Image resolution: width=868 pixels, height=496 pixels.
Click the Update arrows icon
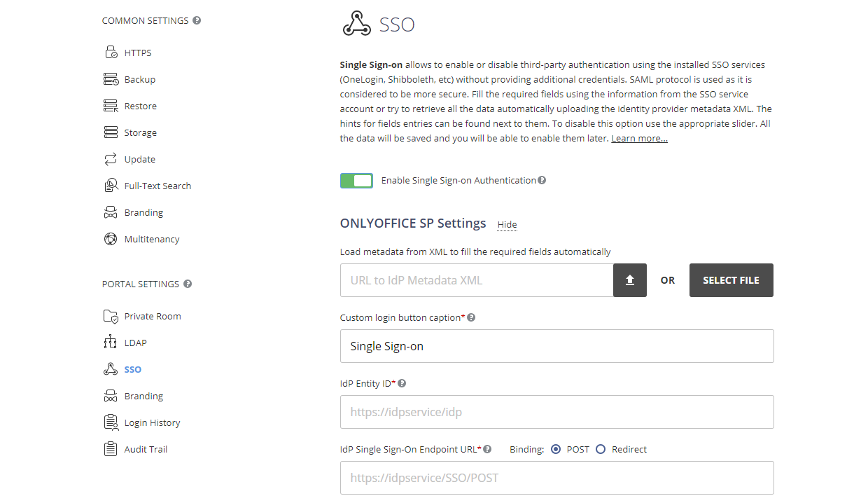111,159
